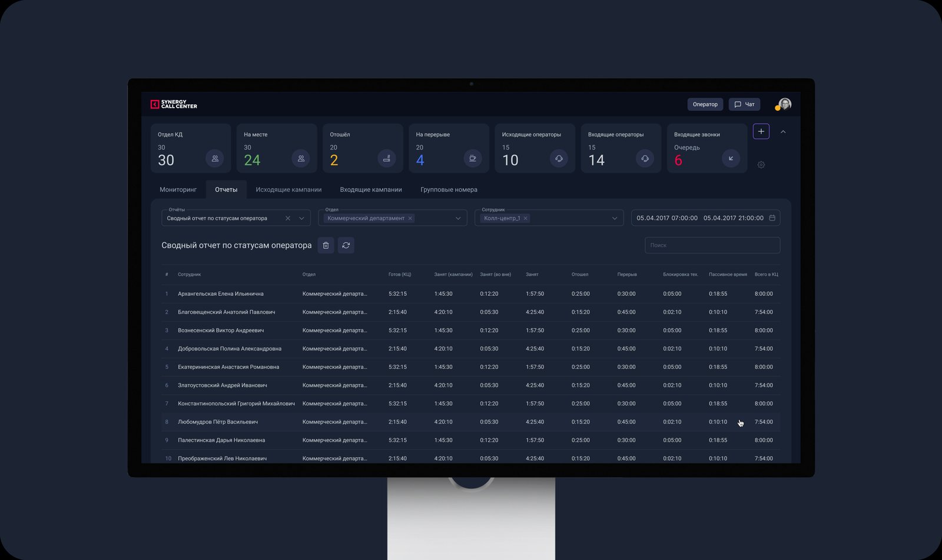The width and height of the screenshot is (942, 560).
Task: Open the Исходящие кампании tab
Action: click(288, 189)
